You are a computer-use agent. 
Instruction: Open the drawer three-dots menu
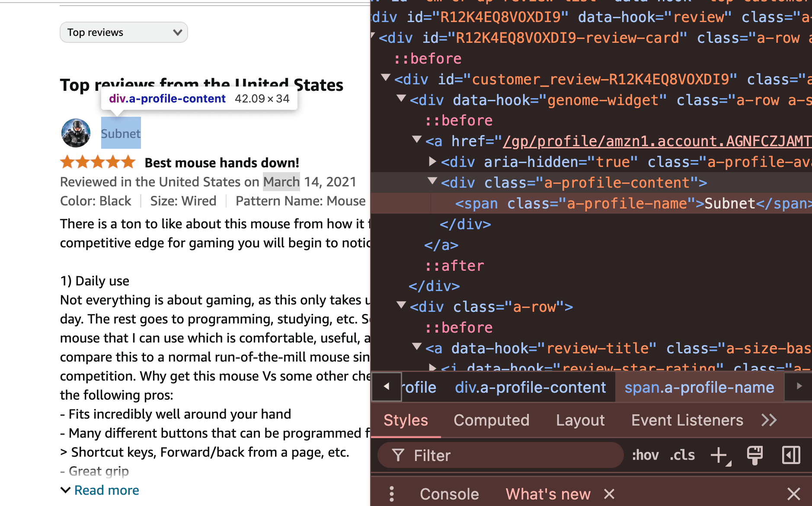point(392,493)
